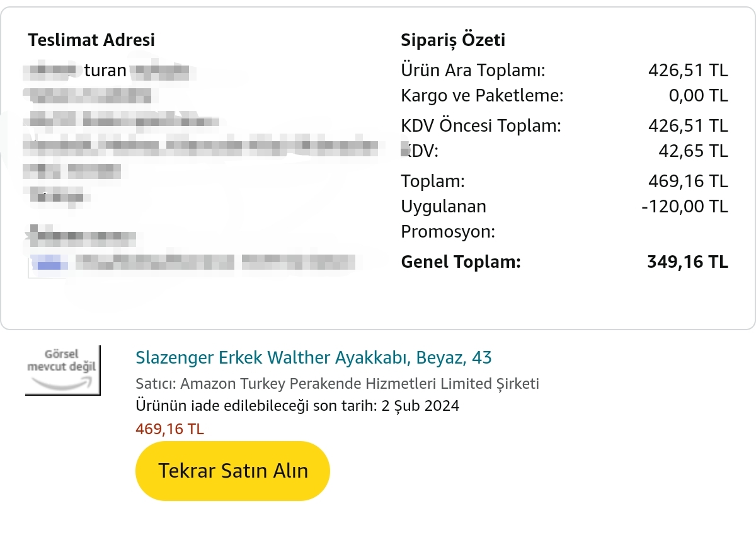
Task: Click the Teslimat Adresi heading
Action: (91, 40)
